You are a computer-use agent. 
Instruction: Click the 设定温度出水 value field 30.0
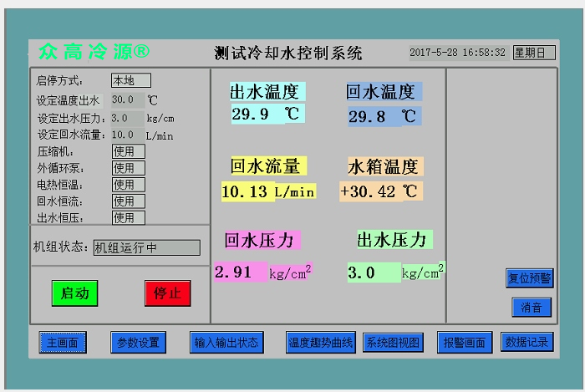click(126, 100)
